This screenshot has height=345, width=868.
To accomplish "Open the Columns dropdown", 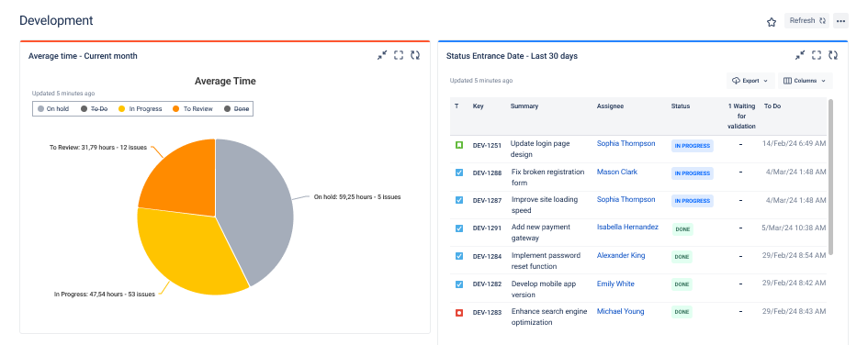I will pos(805,81).
